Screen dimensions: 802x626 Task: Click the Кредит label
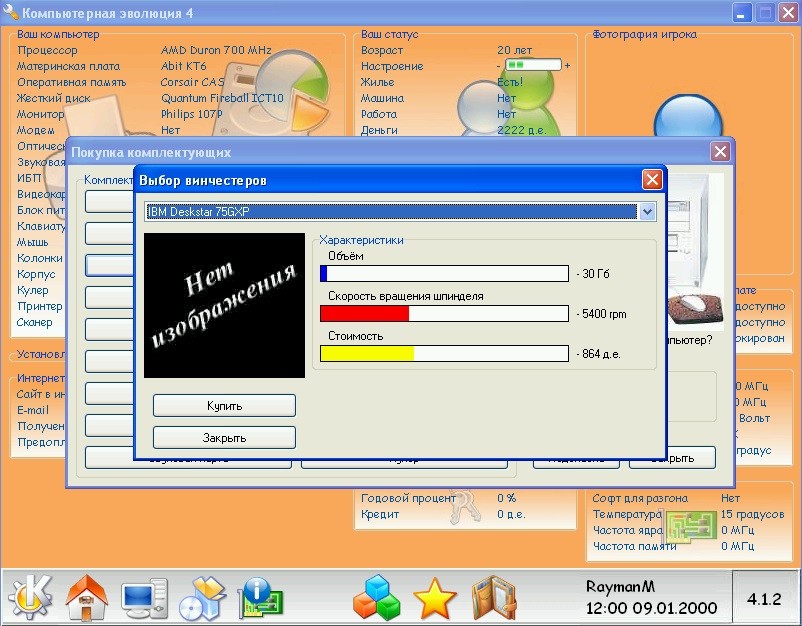[380, 514]
